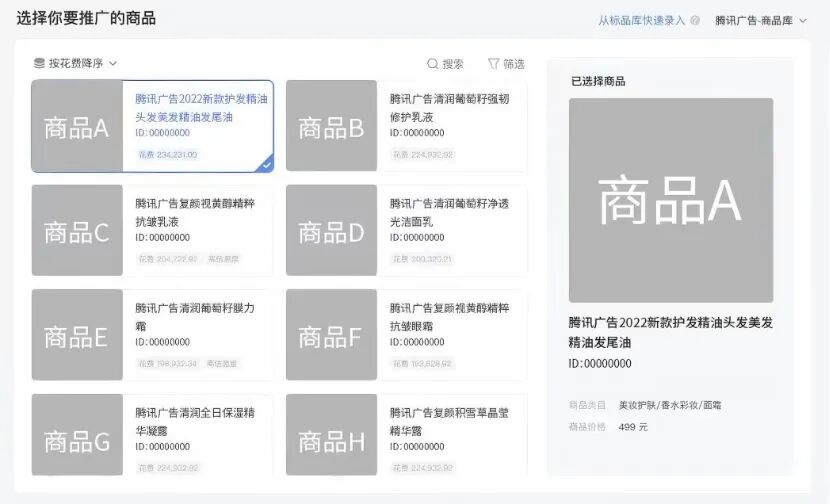Select 商品G thumbnail image
Image resolution: width=830 pixels, height=504 pixels.
click(77, 435)
